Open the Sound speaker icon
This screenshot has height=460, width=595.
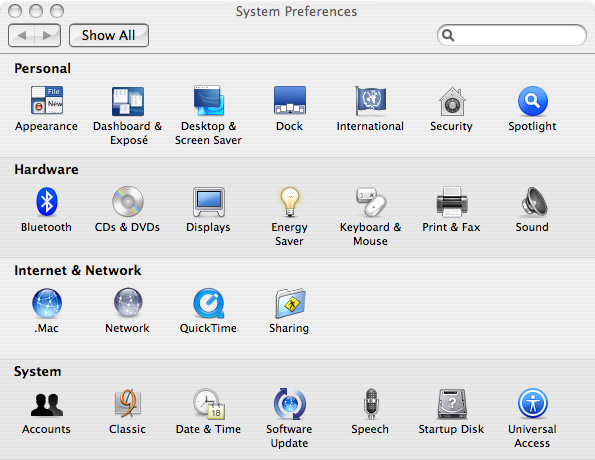(534, 201)
